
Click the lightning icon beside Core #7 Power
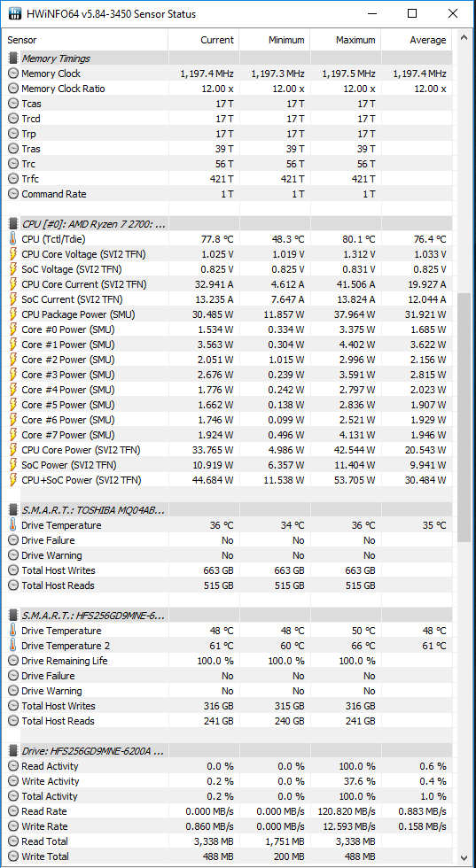click(x=13, y=435)
